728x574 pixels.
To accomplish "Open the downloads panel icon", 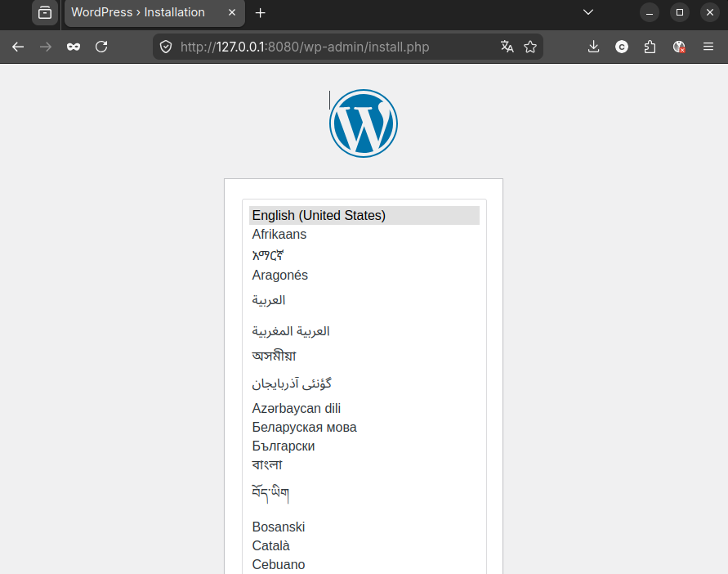I will (x=593, y=47).
